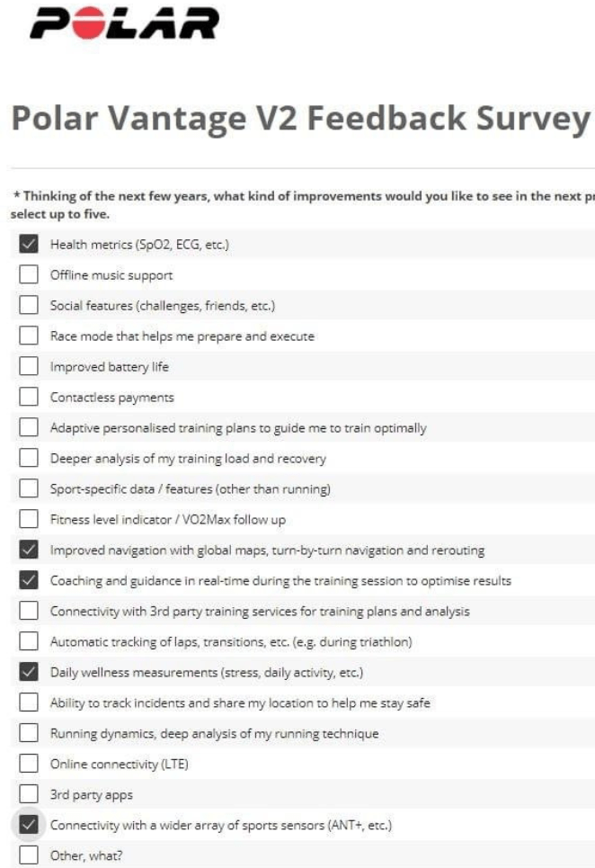Check Connectivity with 3rd party training services
The image size is (595, 868).
(29, 612)
